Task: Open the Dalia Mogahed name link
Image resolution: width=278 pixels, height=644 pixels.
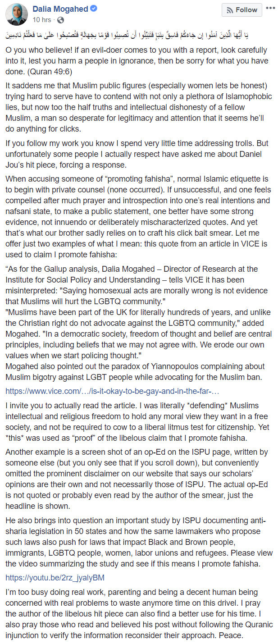Action: pyautogui.click(x=60, y=9)
